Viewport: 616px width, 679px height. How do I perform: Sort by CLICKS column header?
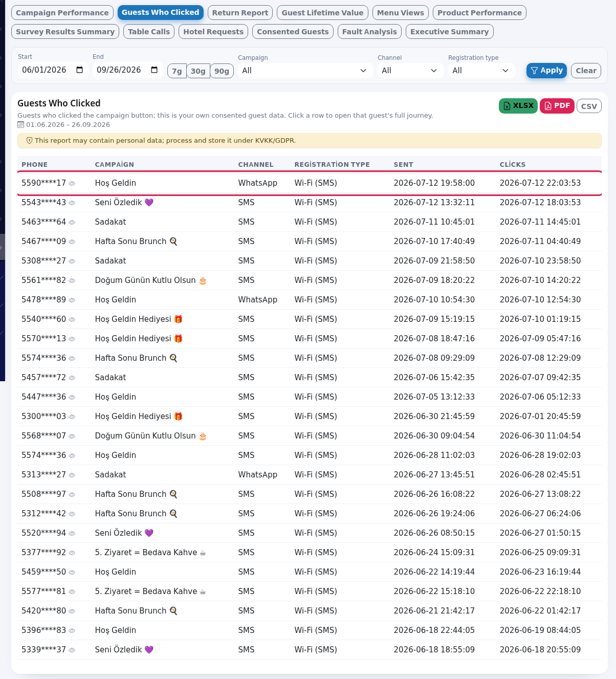pyautogui.click(x=513, y=165)
